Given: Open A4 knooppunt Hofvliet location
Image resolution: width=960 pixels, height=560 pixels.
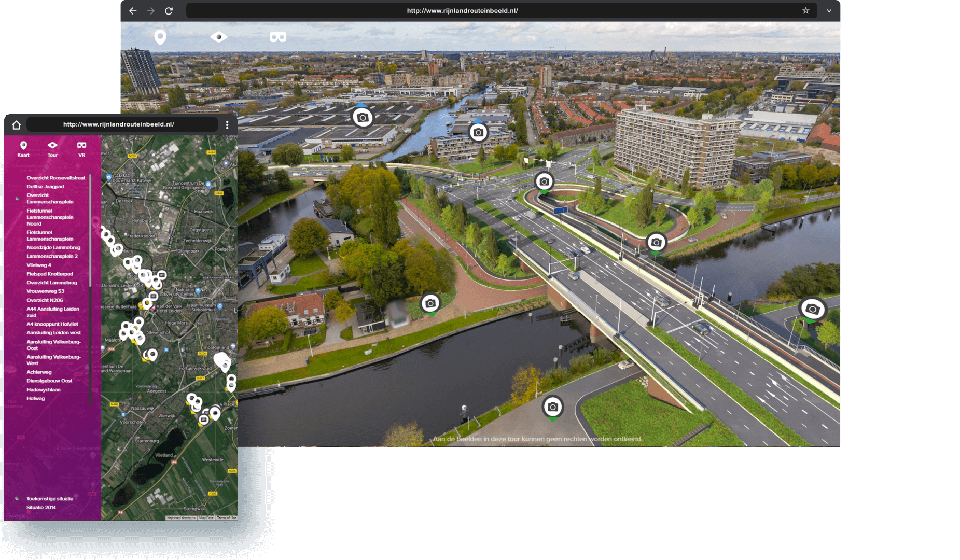Looking at the screenshot, I should (x=52, y=324).
